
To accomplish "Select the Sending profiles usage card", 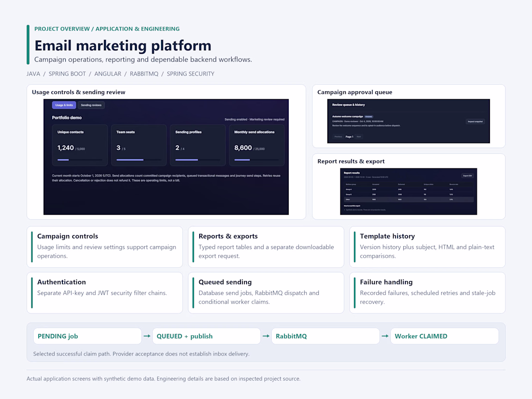I will [x=198, y=145].
